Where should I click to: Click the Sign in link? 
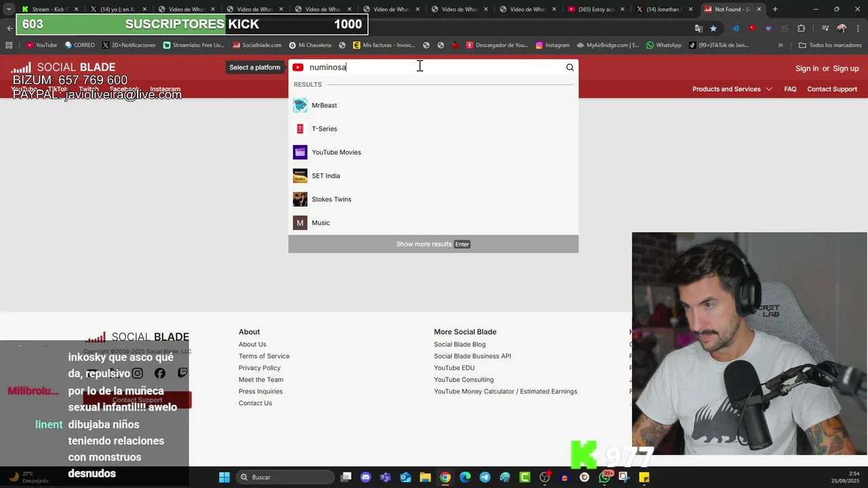pyautogui.click(x=807, y=68)
